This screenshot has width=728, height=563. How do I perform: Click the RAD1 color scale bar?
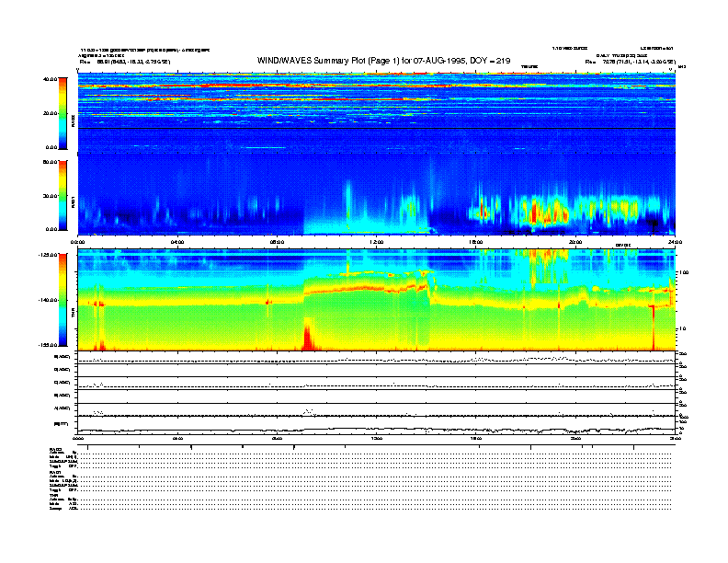click(x=63, y=195)
